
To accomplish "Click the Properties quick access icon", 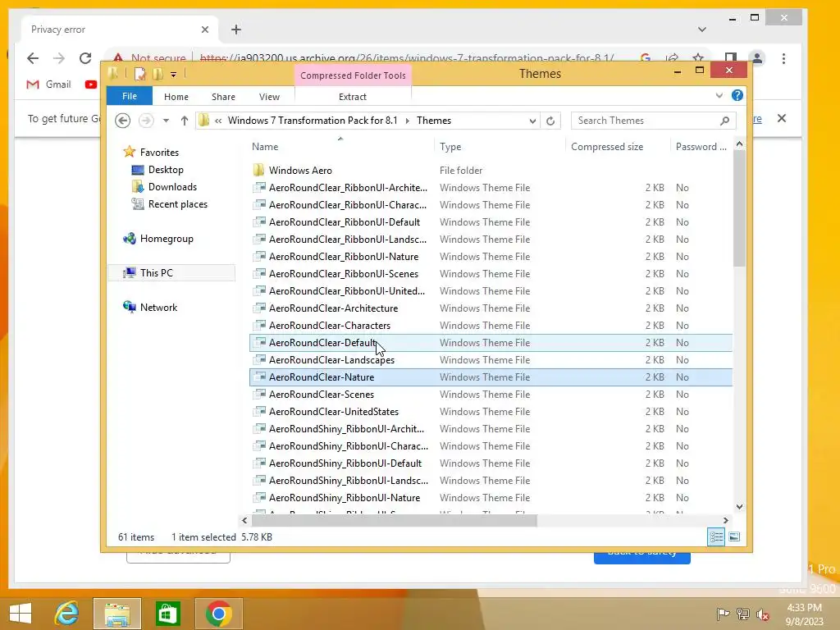I will (x=139, y=74).
